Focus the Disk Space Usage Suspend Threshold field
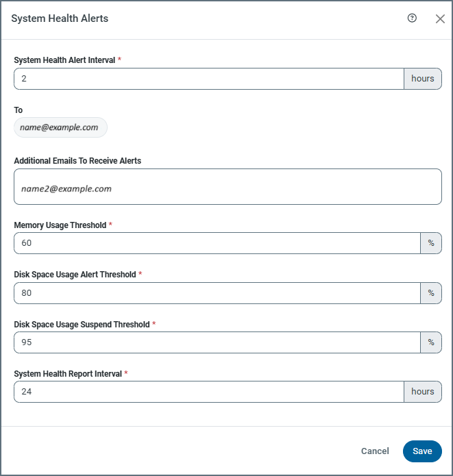Image resolution: width=453 pixels, height=476 pixels. coord(217,342)
